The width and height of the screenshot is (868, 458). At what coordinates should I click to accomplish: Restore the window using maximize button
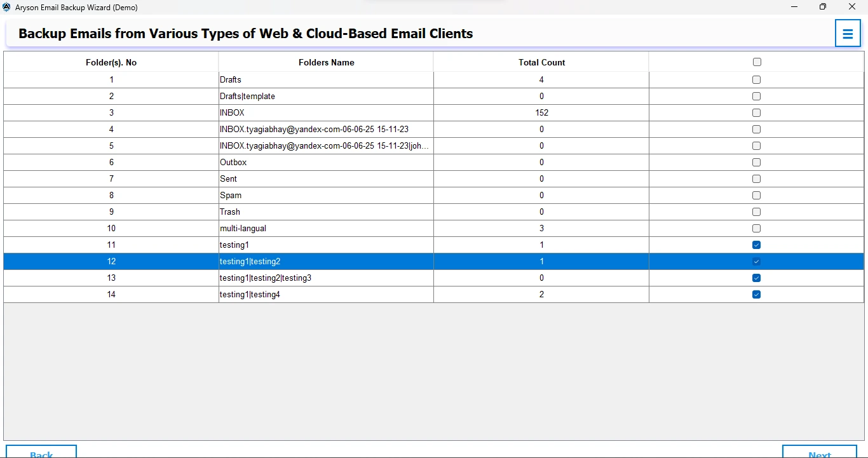[x=823, y=7]
